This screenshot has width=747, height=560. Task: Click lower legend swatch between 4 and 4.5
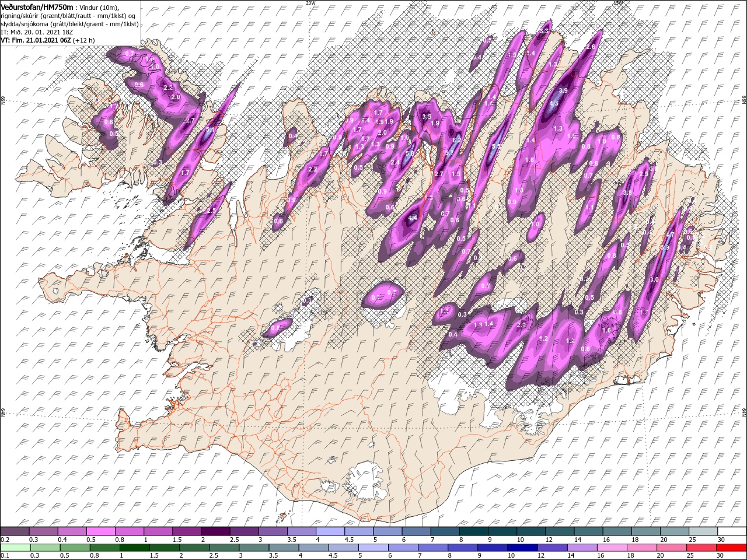click(x=313, y=547)
